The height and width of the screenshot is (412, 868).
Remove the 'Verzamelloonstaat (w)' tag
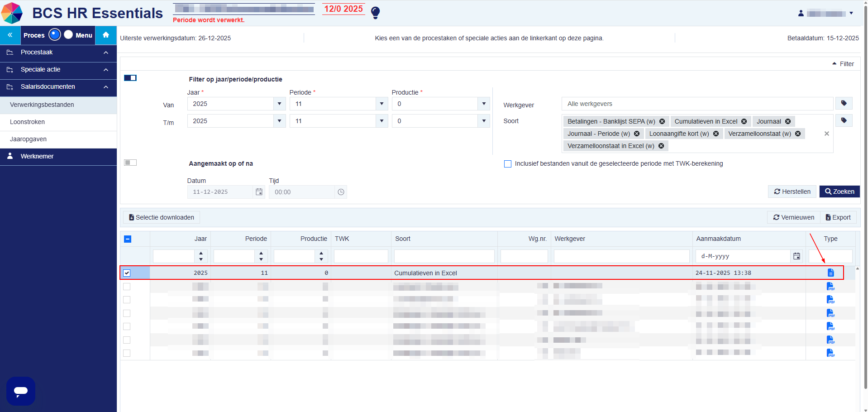pyautogui.click(x=798, y=134)
